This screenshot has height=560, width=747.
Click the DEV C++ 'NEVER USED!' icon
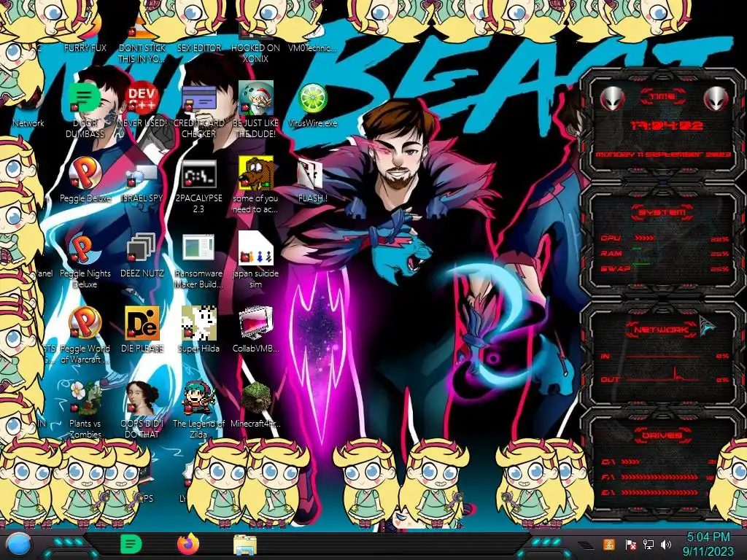pyautogui.click(x=142, y=98)
